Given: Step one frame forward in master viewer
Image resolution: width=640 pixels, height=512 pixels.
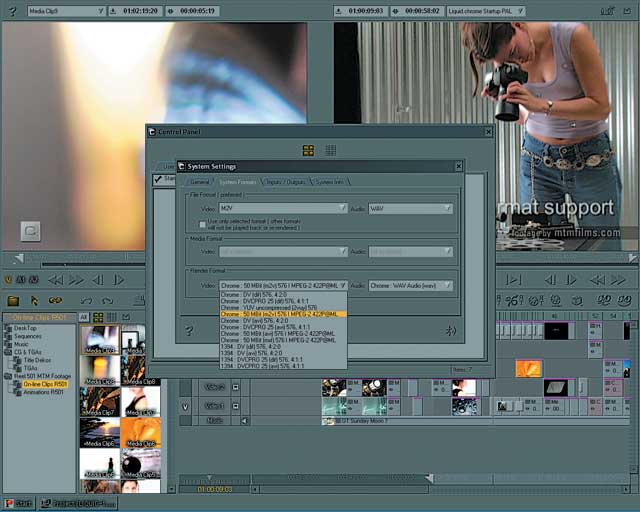Looking at the screenshot, I should click(x=571, y=280).
